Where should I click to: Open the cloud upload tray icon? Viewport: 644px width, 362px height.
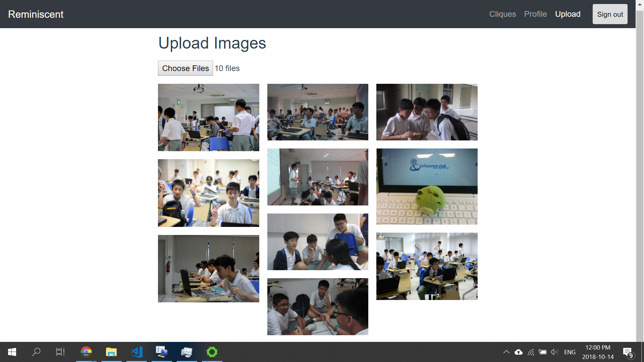tap(519, 352)
